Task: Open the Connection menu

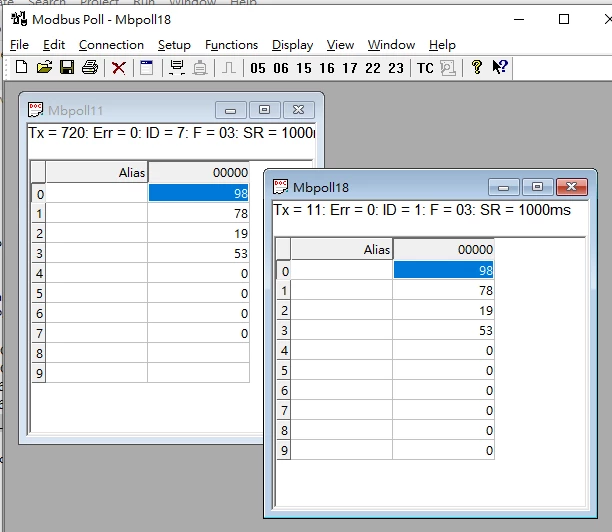Action: click(x=111, y=45)
